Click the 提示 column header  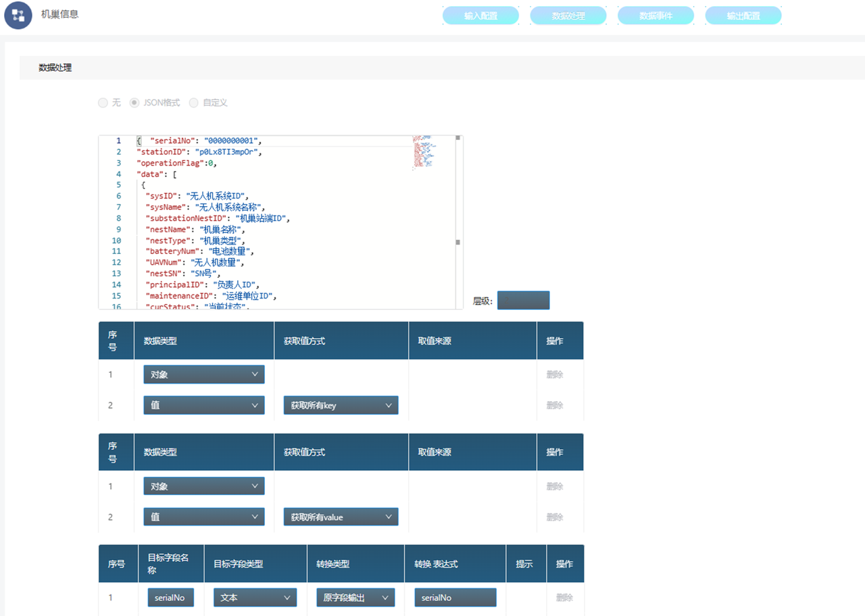(x=524, y=563)
